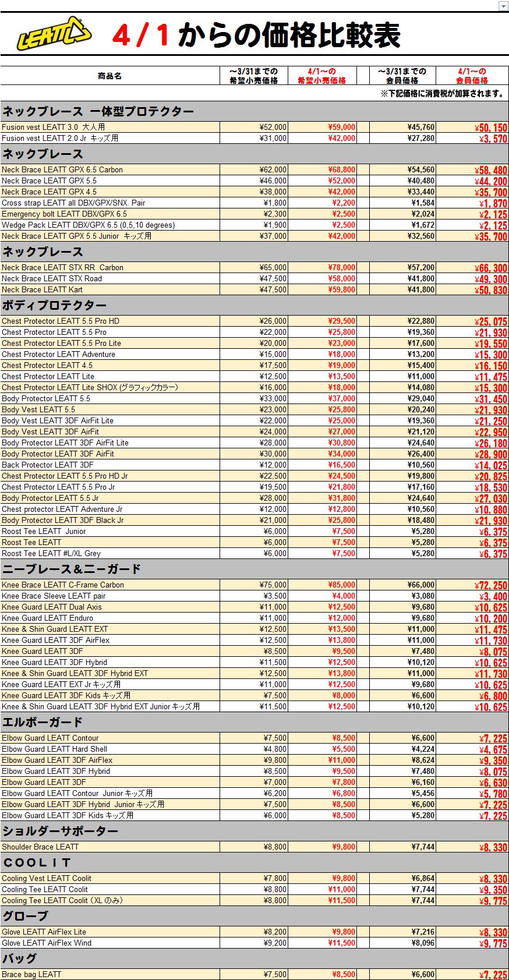
Task: Select Emergency bolt LEATT DBX/GPX 6.5
Action: 64,214
